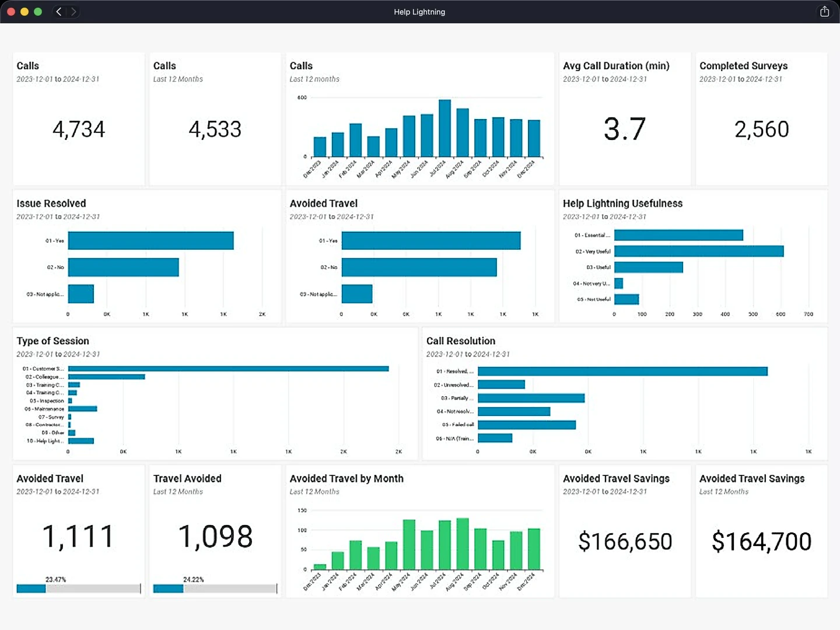The width and height of the screenshot is (840, 630).
Task: Select the '01 - Essential' usefulness bar
Action: point(678,235)
